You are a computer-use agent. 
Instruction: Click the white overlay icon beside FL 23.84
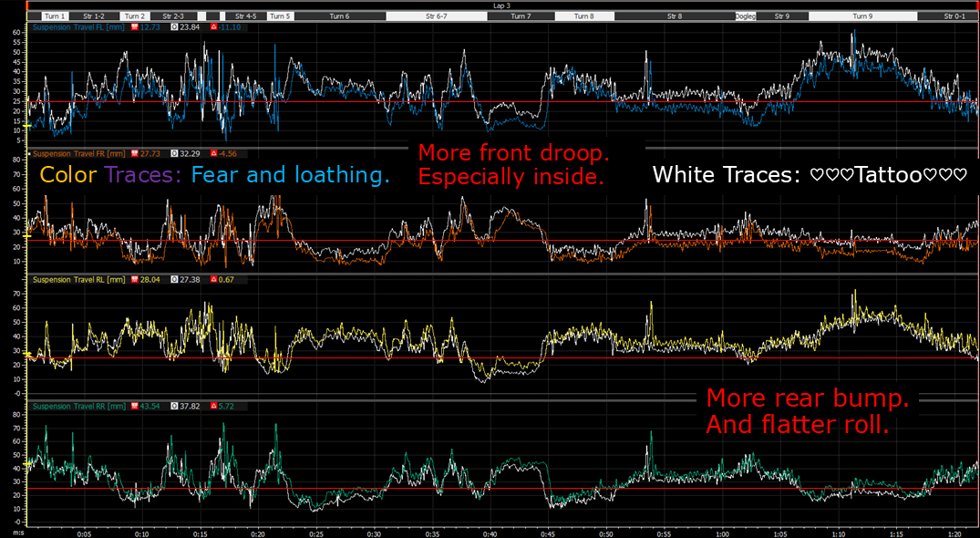[176, 27]
